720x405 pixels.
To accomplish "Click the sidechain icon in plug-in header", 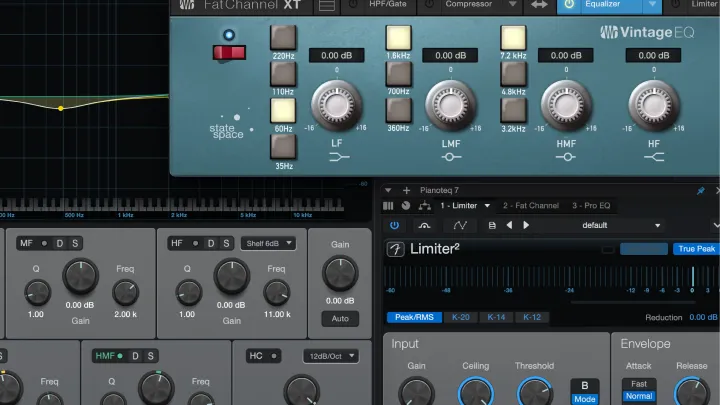I will [424, 225].
